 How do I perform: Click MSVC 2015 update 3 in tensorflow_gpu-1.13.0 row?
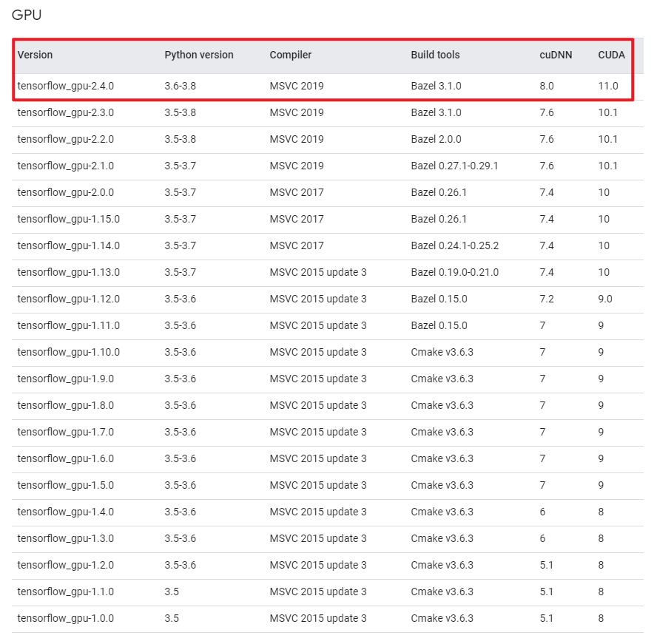[318, 273]
